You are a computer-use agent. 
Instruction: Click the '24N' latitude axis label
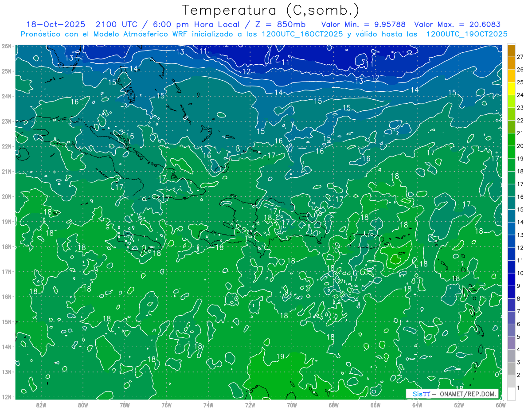[6, 96]
